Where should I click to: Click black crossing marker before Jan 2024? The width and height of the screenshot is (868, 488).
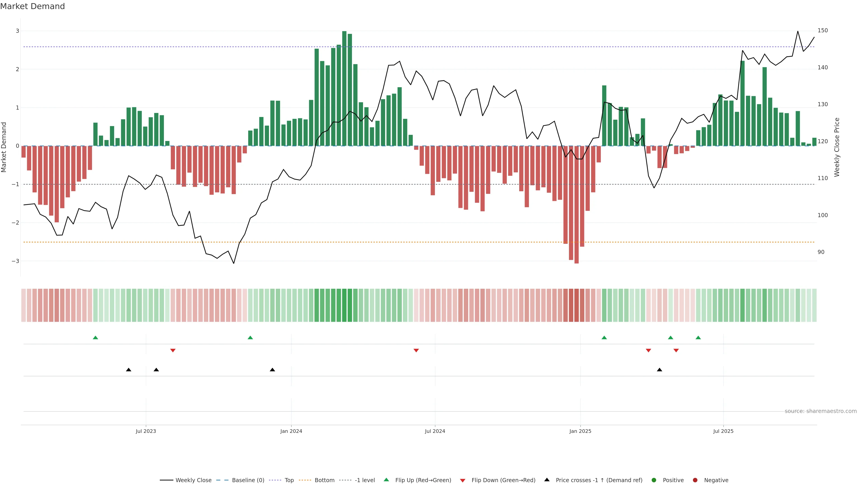(272, 370)
